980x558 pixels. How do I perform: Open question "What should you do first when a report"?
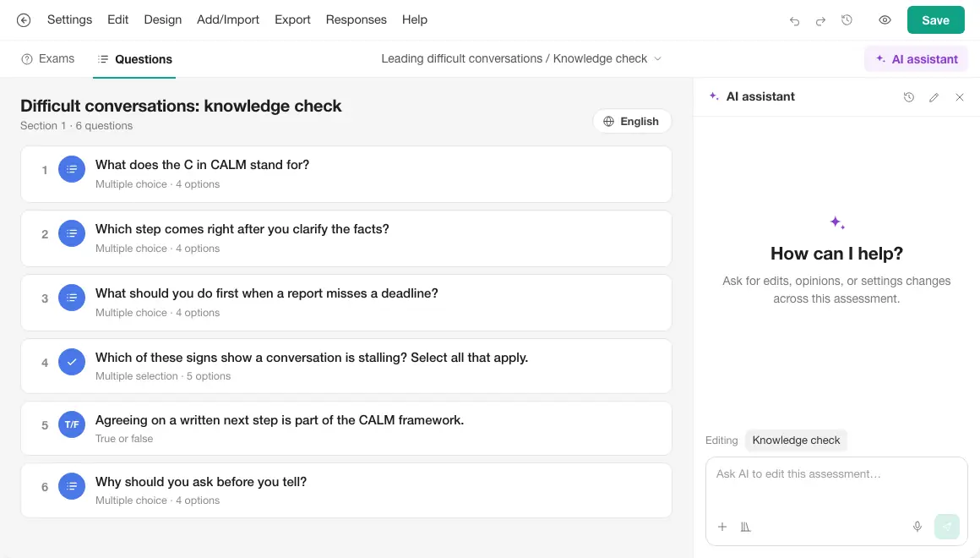[x=346, y=303]
